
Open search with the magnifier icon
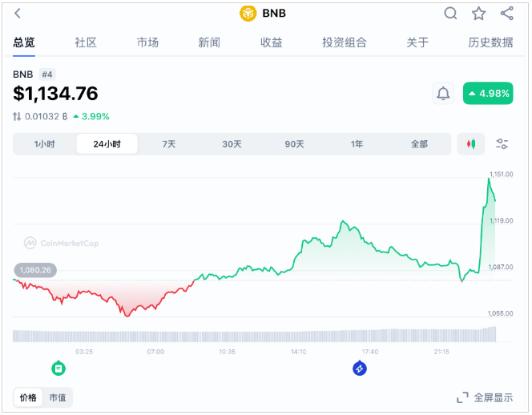tap(451, 14)
